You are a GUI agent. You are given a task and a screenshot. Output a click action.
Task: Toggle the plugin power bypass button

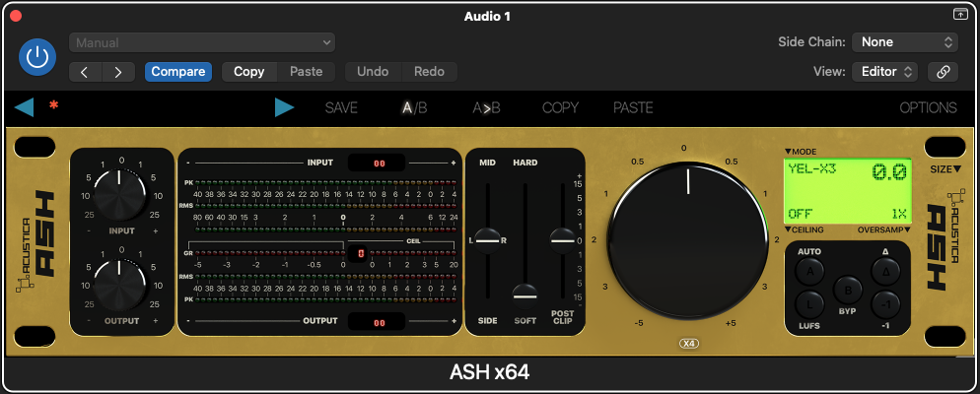click(37, 57)
